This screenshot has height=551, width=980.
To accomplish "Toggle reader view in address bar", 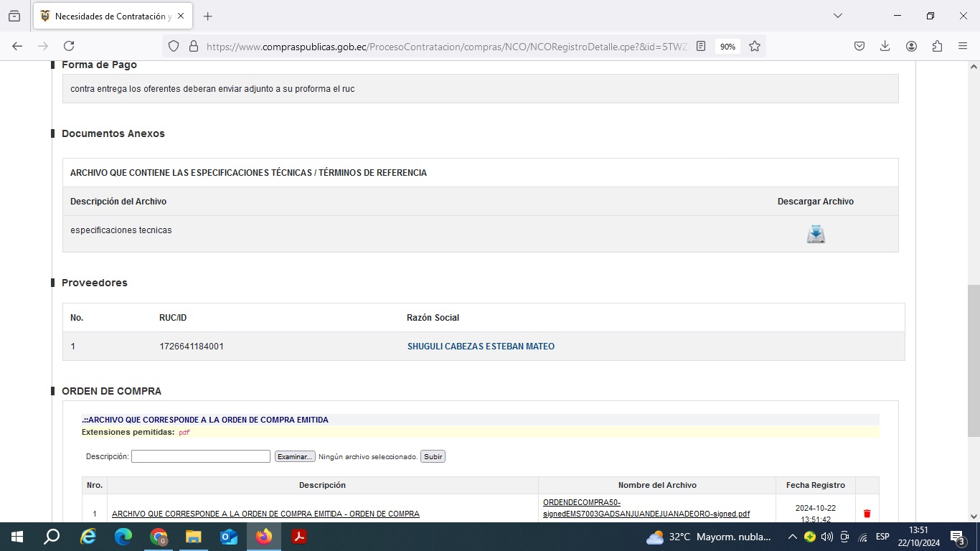I will (701, 46).
